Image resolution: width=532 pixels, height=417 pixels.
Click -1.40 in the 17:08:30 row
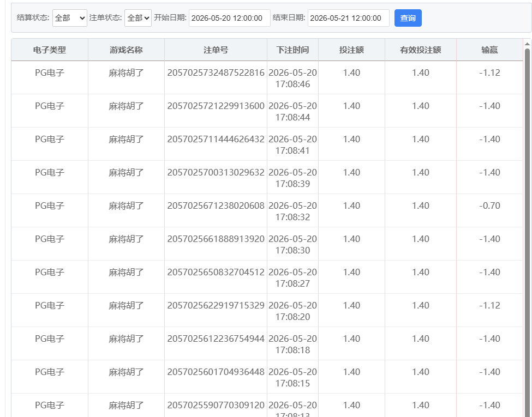489,239
